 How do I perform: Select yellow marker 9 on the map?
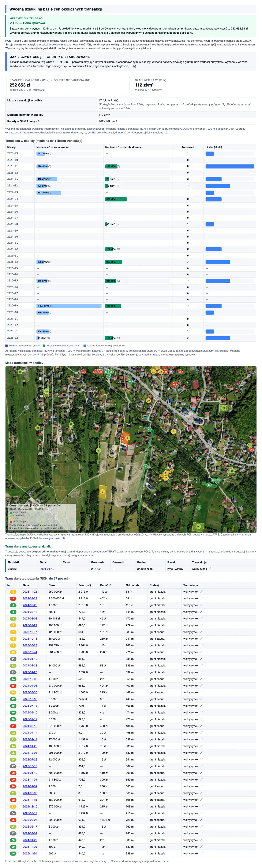(102, 492)
